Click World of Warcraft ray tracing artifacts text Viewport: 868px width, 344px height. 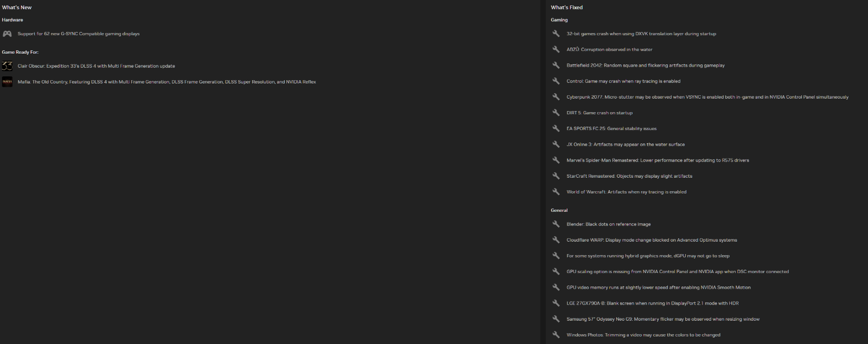tap(627, 192)
